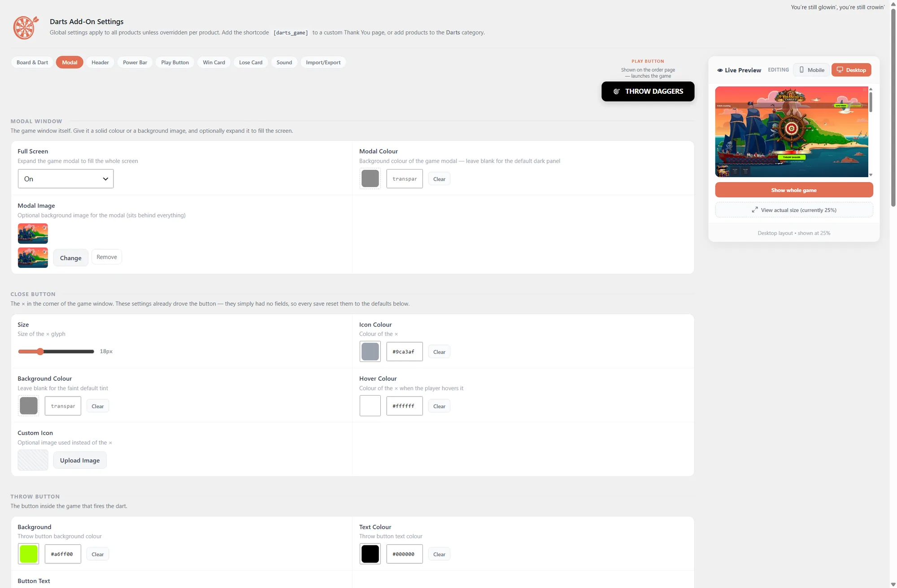
Task: Click the Darts Add-On Settings title
Action: 87,22
